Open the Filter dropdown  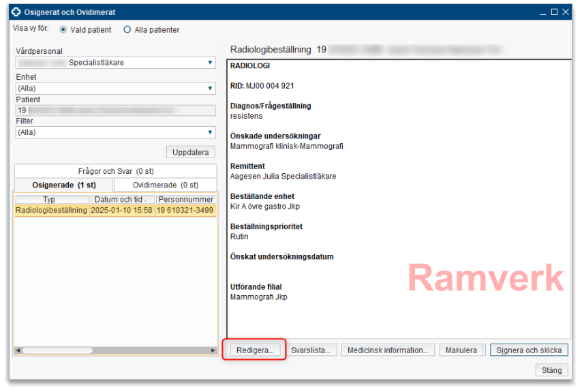pyautogui.click(x=211, y=132)
